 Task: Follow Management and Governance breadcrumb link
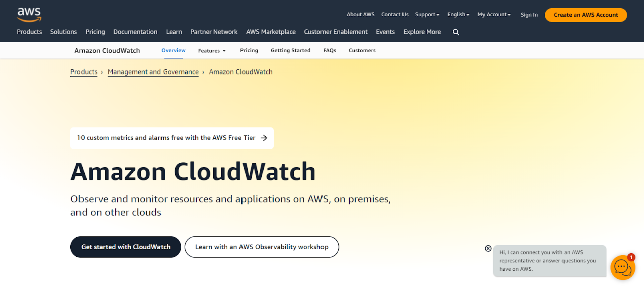(x=153, y=72)
